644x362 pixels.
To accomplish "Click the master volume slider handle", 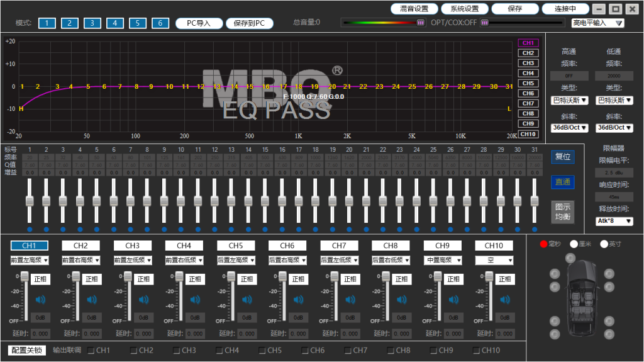I will 421,23.
